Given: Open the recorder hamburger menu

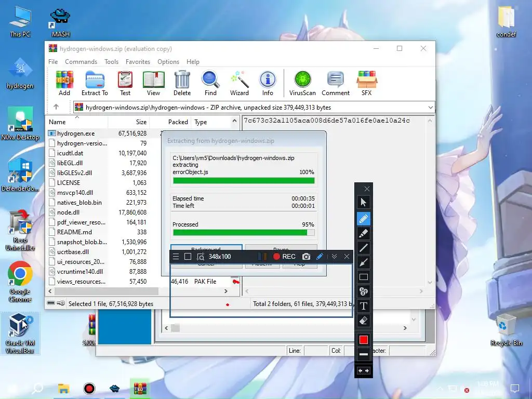Looking at the screenshot, I should pos(176,257).
